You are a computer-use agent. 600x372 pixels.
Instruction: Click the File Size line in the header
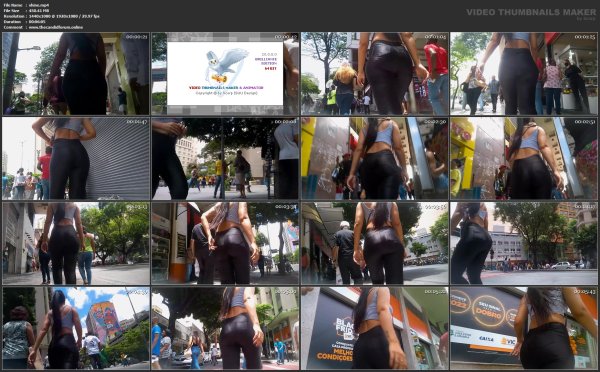click(25, 11)
